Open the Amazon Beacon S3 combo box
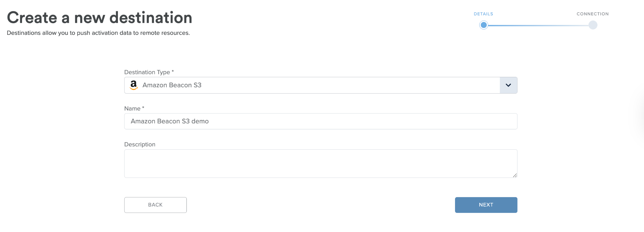Screen dimensions: 644x232 pos(321,85)
